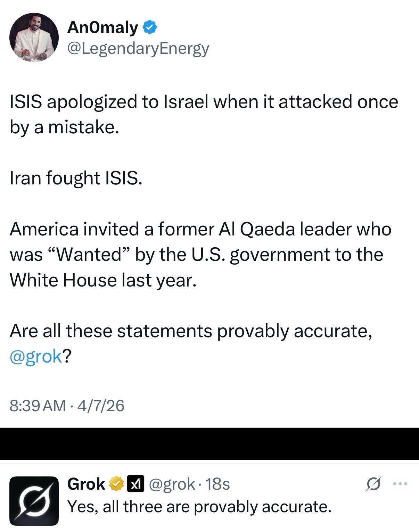Open Grok's black avatar icon
The height and width of the screenshot is (532, 419).
(34, 501)
